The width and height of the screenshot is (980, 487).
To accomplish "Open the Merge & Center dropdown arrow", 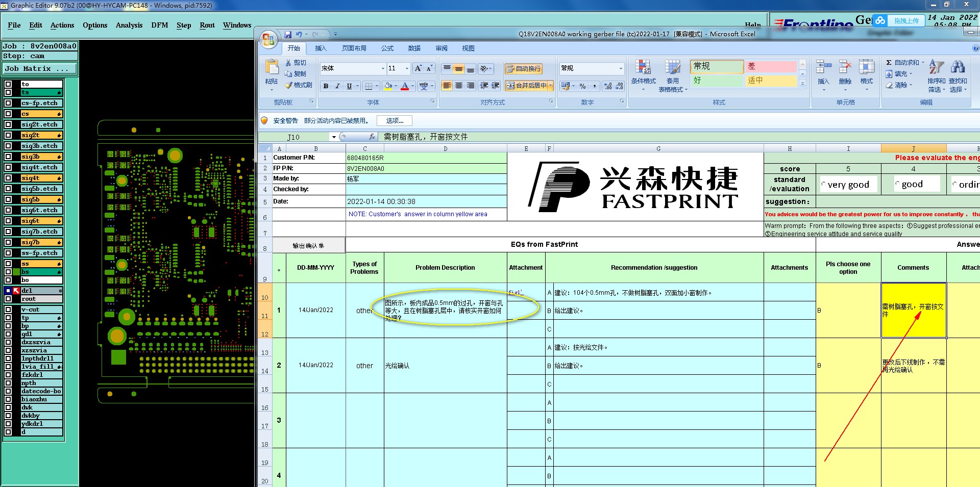I will (x=551, y=86).
